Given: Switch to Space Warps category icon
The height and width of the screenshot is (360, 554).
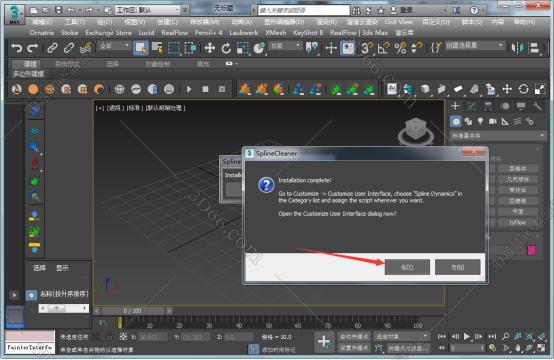Looking at the screenshot, I should tap(517, 122).
